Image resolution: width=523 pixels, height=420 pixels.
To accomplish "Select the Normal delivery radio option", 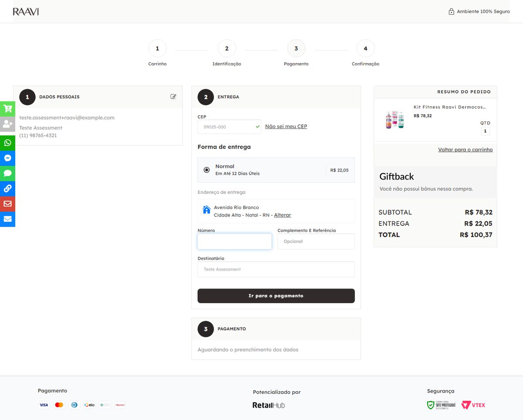I will click(207, 170).
